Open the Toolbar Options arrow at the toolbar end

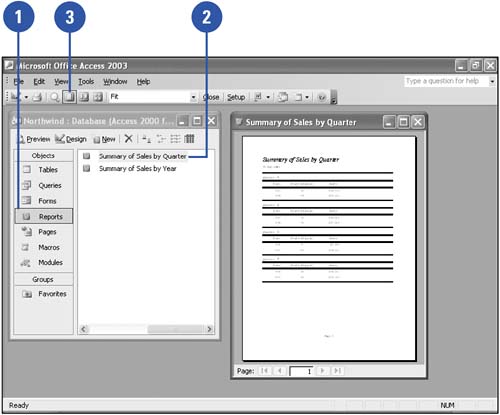pyautogui.click(x=334, y=97)
